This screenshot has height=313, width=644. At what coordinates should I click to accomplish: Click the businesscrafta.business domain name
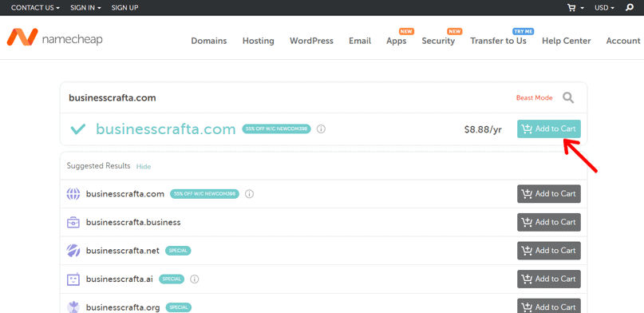pyautogui.click(x=133, y=222)
